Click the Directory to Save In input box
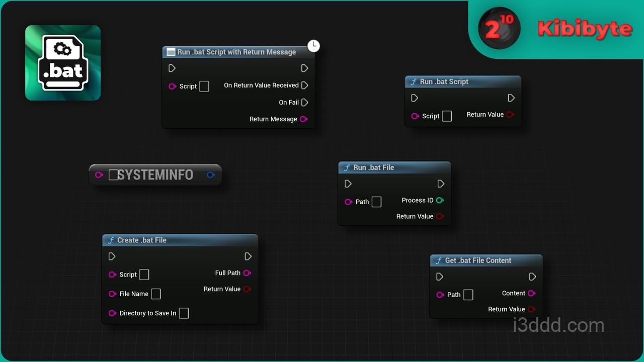The image size is (644, 362). tap(184, 313)
